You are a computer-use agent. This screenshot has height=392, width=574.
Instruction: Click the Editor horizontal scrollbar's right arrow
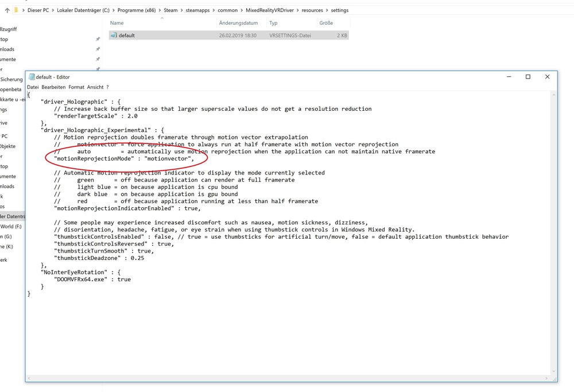click(546, 378)
